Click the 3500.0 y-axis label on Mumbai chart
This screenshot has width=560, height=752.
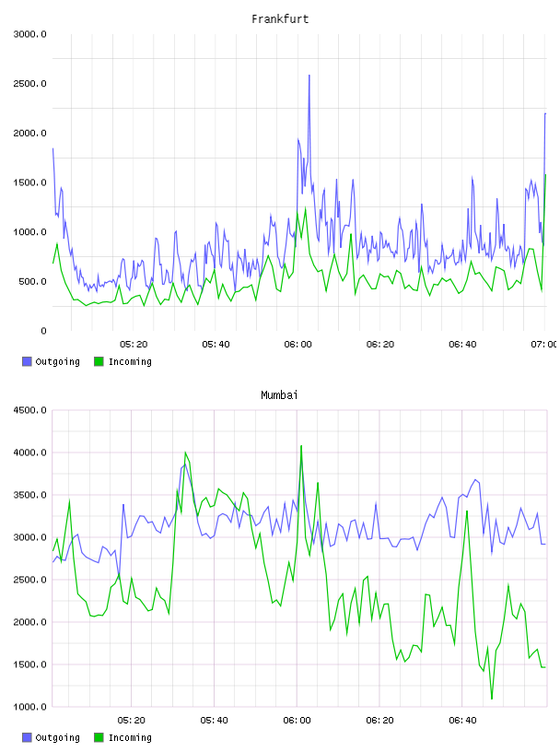click(x=29, y=495)
